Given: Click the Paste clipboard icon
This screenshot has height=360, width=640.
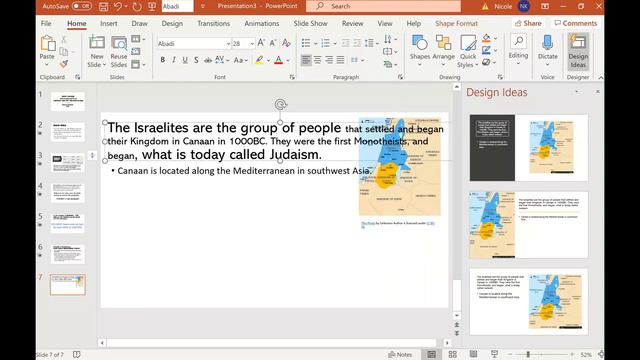Looking at the screenshot, I should [47, 43].
